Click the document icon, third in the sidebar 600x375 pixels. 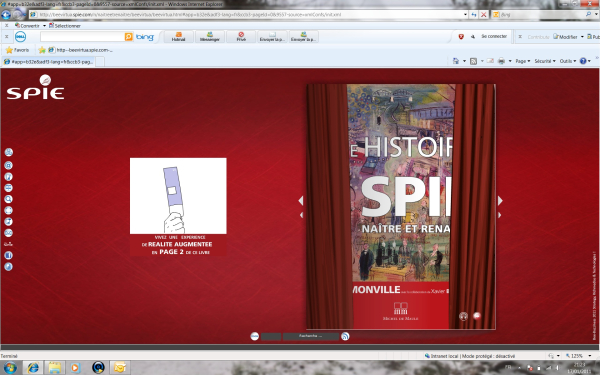click(8, 176)
